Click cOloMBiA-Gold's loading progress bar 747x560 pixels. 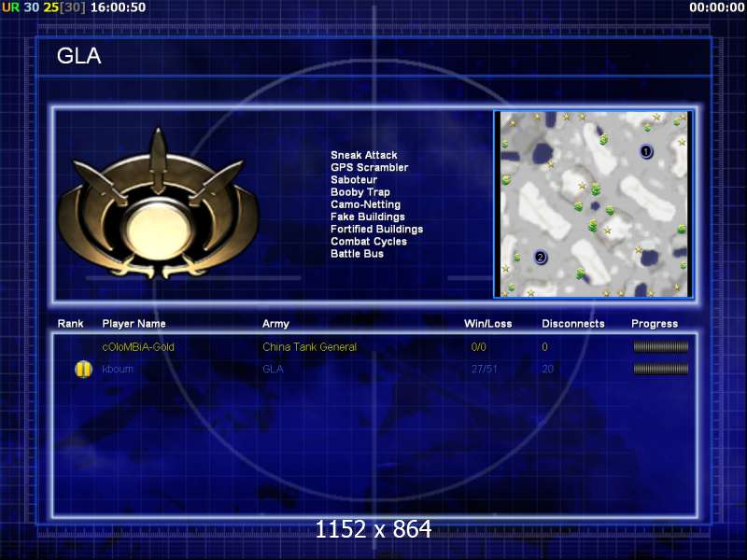661,347
